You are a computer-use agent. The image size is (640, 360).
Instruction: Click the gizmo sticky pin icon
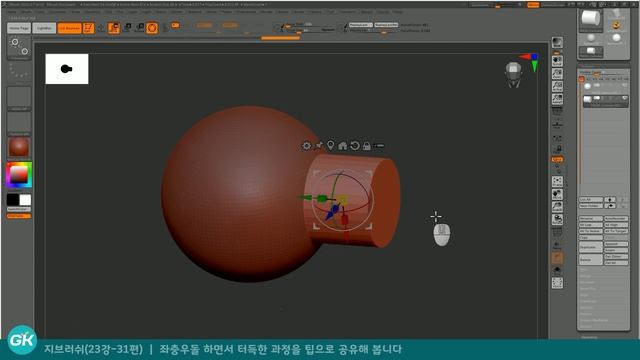pyautogui.click(x=319, y=145)
